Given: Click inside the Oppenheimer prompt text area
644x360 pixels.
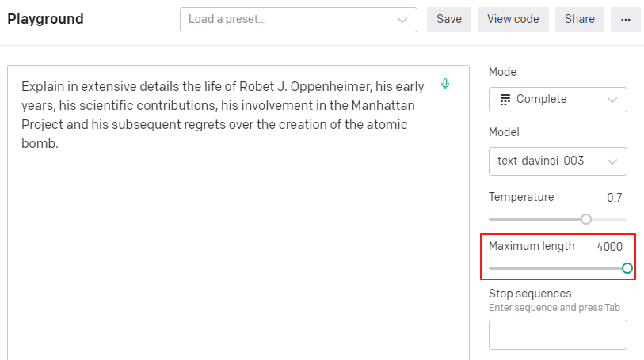Looking at the screenshot, I should [238, 237].
